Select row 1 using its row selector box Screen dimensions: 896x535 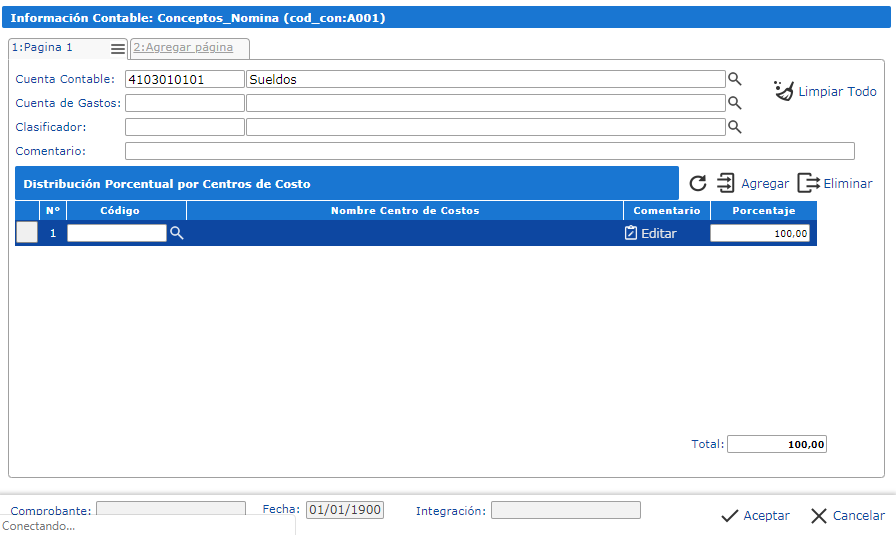27,233
